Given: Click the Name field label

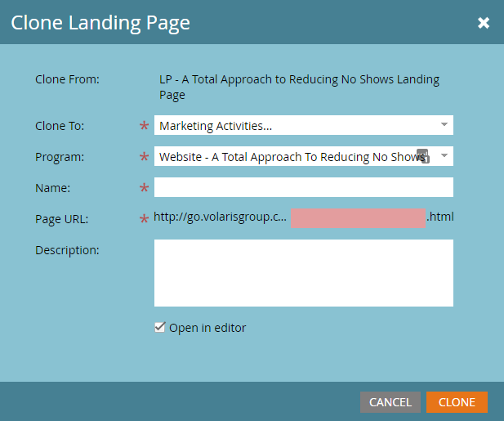Looking at the screenshot, I should pos(53,187).
